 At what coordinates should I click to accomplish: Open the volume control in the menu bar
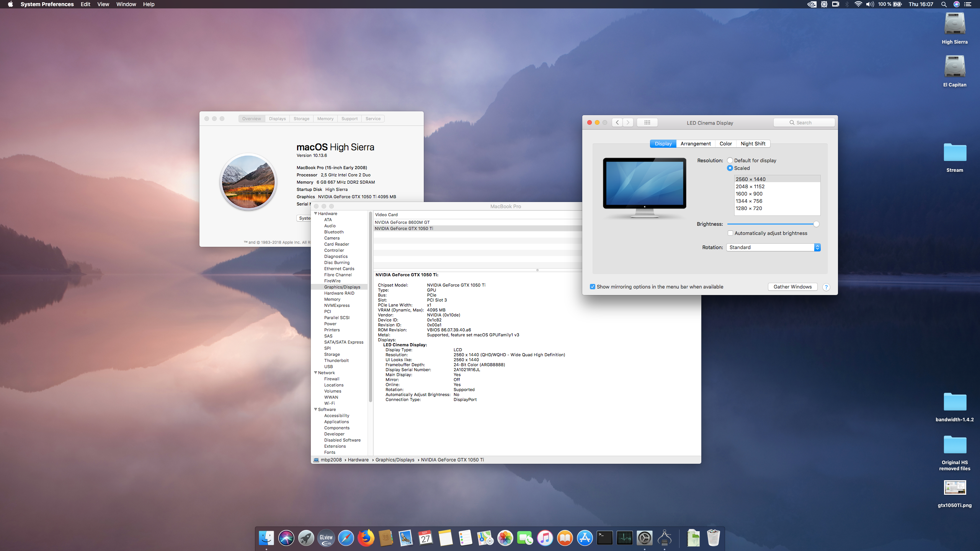[870, 4]
